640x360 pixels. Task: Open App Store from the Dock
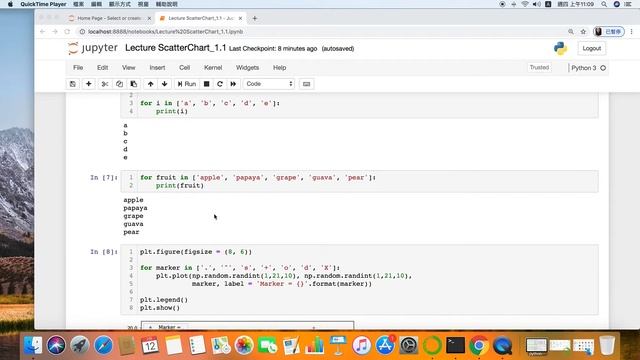(385, 345)
